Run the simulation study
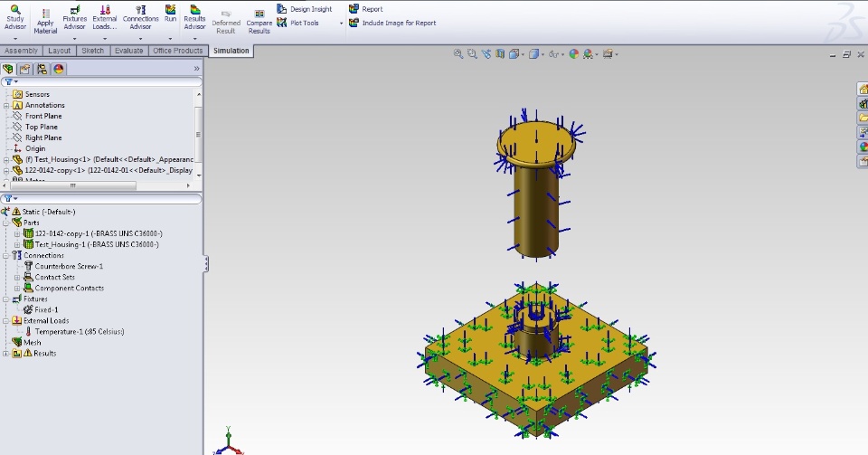This screenshot has width=868, height=455. coord(170,14)
